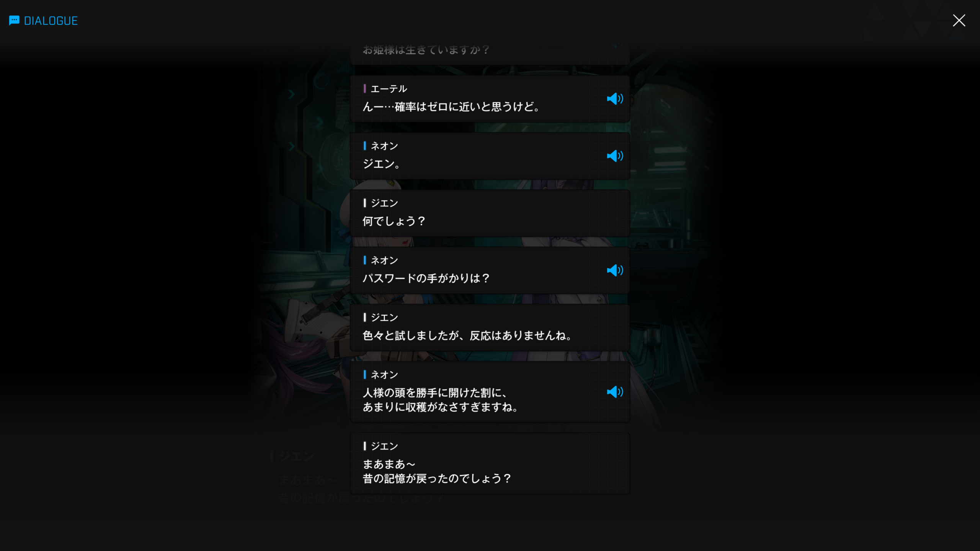
Task: Select ジエン's line 色々と試しましたが
Action: tap(490, 327)
